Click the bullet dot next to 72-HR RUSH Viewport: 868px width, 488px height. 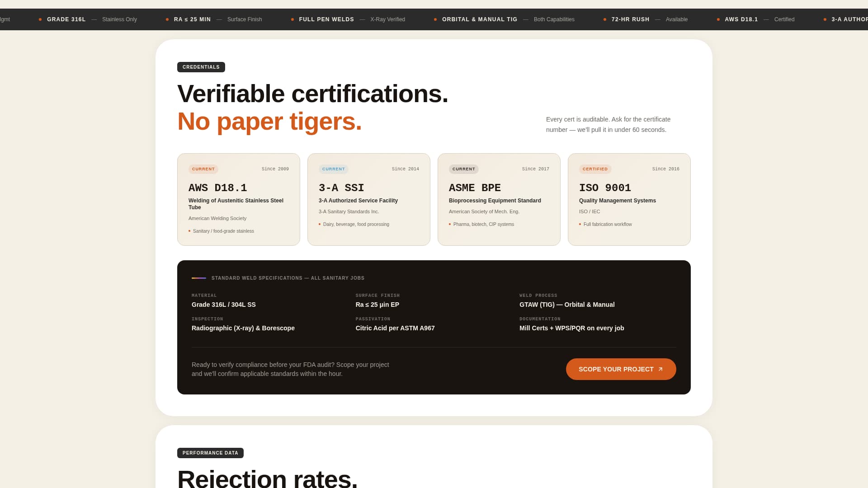pos(604,19)
